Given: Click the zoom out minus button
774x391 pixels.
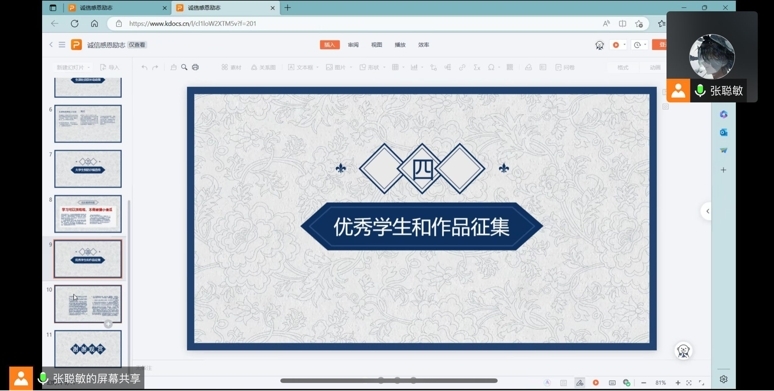Looking at the screenshot, I should pyautogui.click(x=644, y=383).
